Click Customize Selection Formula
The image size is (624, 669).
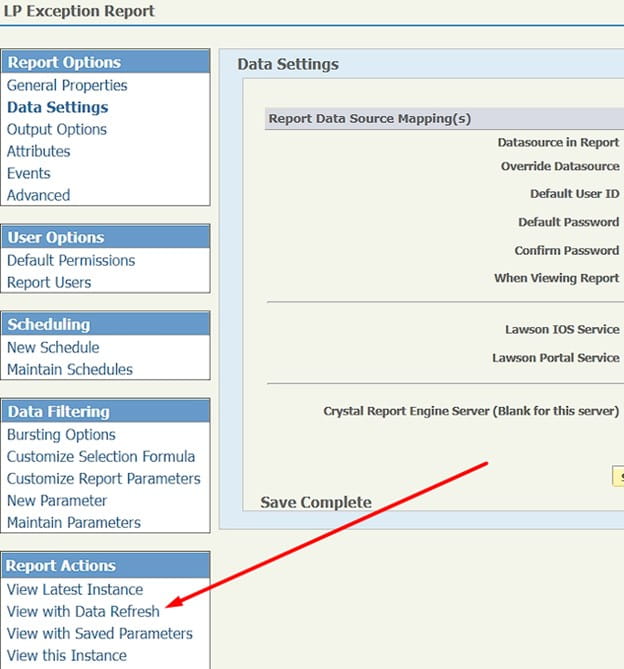coord(101,457)
